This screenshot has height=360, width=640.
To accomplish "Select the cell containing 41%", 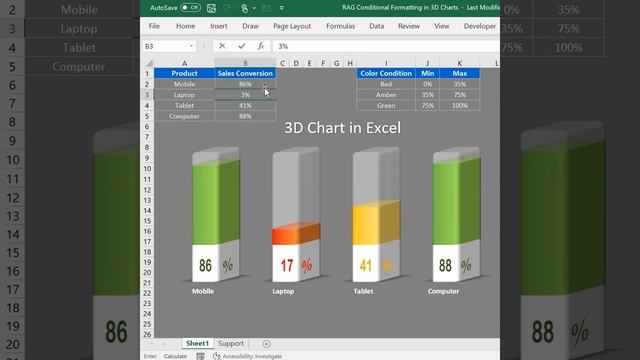I will point(245,105).
